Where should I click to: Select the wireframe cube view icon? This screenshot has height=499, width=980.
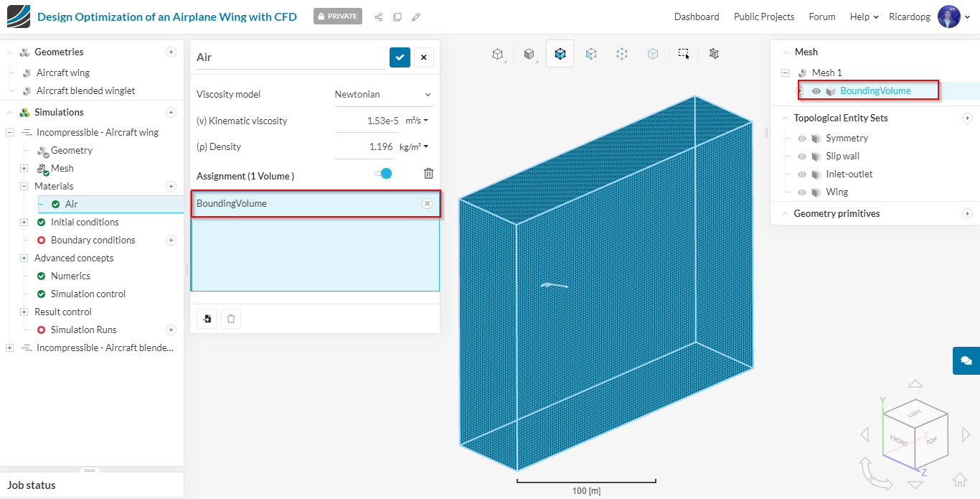[497, 54]
